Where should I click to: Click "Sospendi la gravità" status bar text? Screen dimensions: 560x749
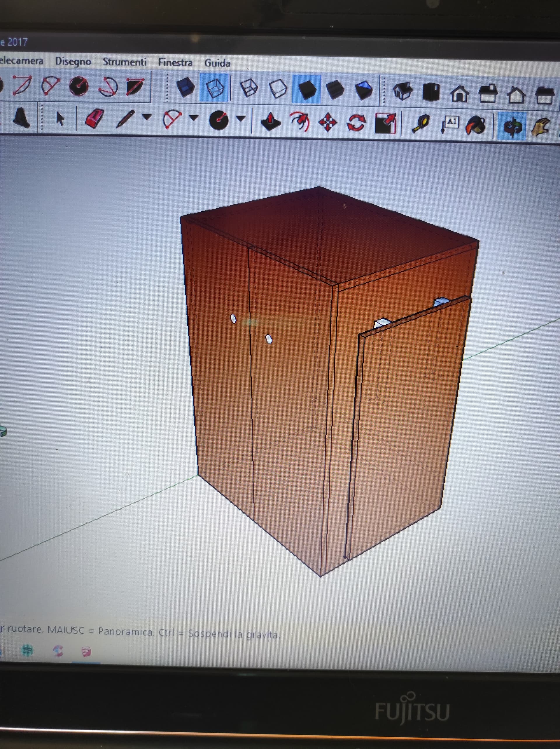click(234, 634)
